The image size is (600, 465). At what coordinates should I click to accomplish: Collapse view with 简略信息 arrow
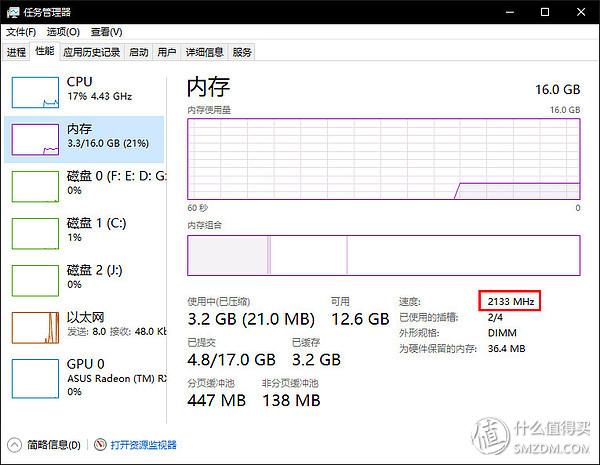point(14,444)
